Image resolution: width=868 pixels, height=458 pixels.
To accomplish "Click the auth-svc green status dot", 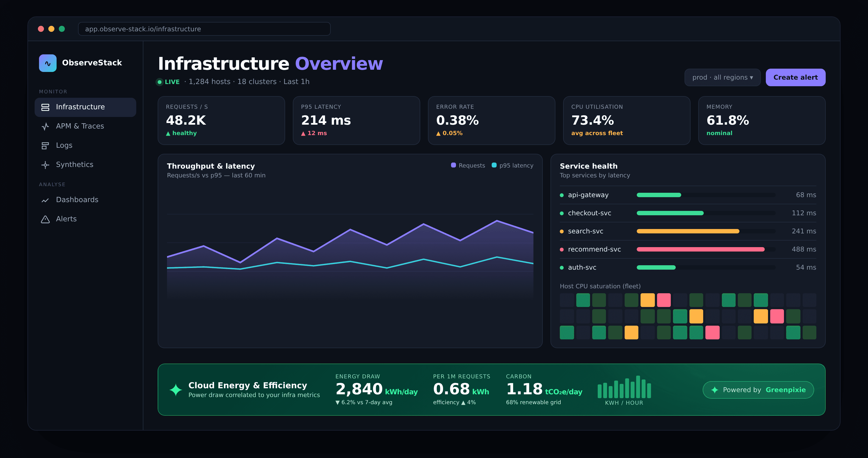I will [562, 268].
